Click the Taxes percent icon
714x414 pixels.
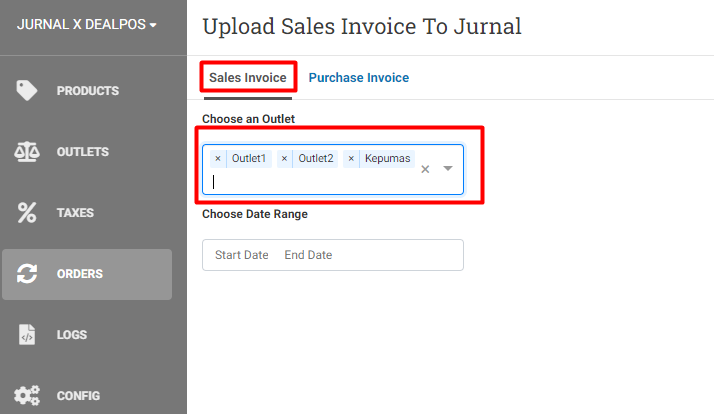[26, 213]
